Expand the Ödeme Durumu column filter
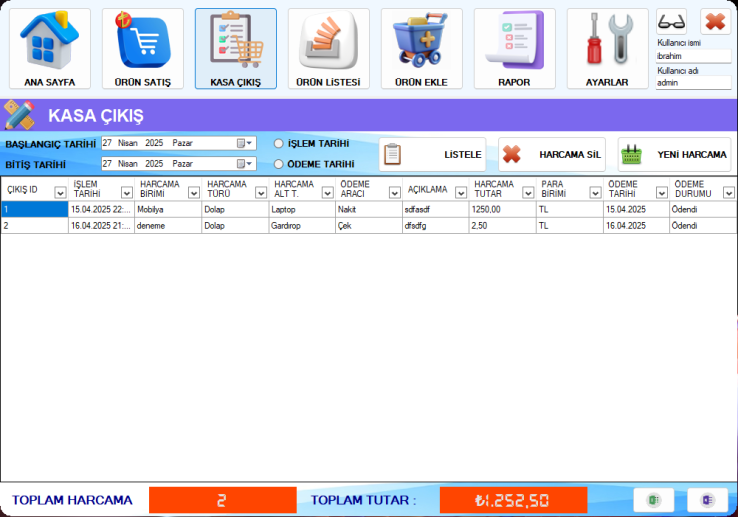Viewport: 738px width, 517px height. [727, 193]
